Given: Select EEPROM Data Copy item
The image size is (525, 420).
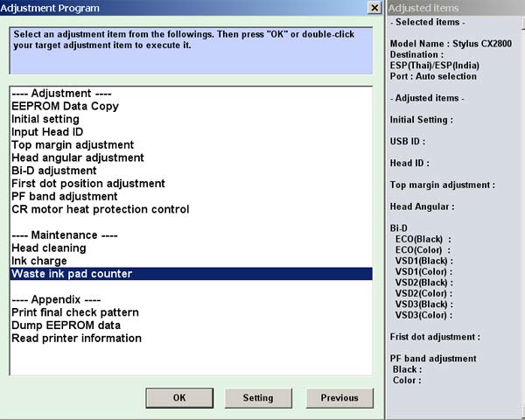Looking at the screenshot, I should pos(65,106).
